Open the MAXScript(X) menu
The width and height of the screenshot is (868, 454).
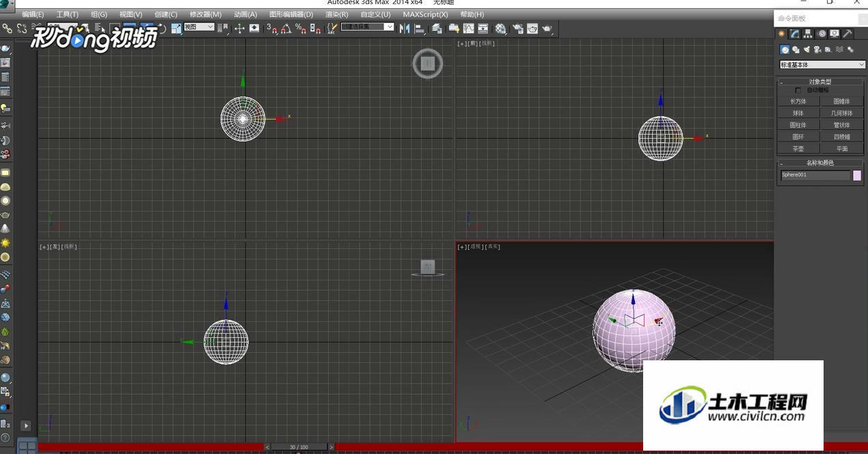point(425,14)
